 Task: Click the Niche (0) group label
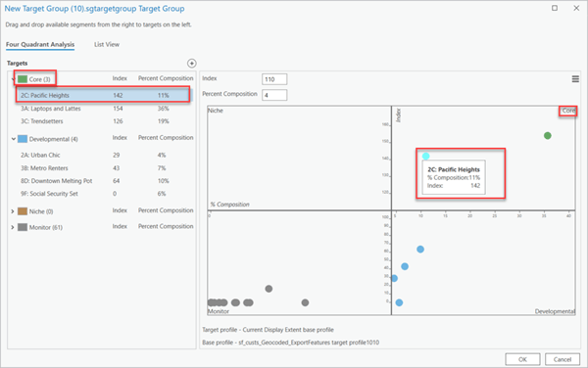tap(41, 211)
